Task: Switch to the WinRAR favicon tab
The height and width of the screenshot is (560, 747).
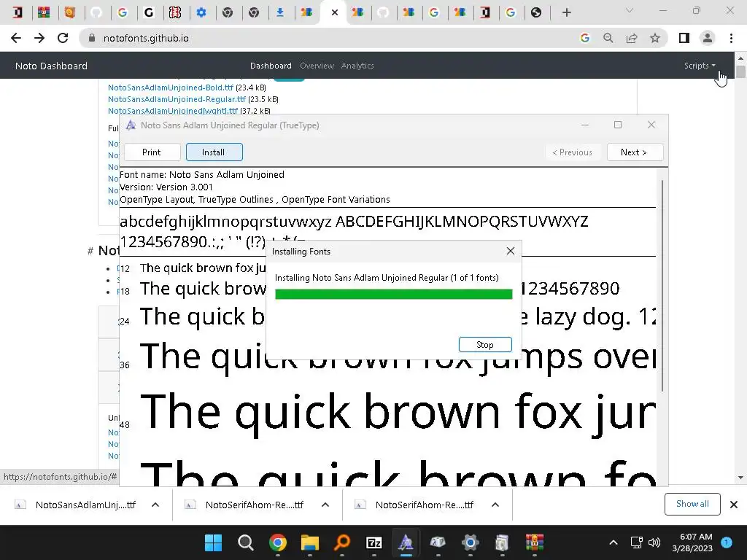Action: click(x=44, y=12)
